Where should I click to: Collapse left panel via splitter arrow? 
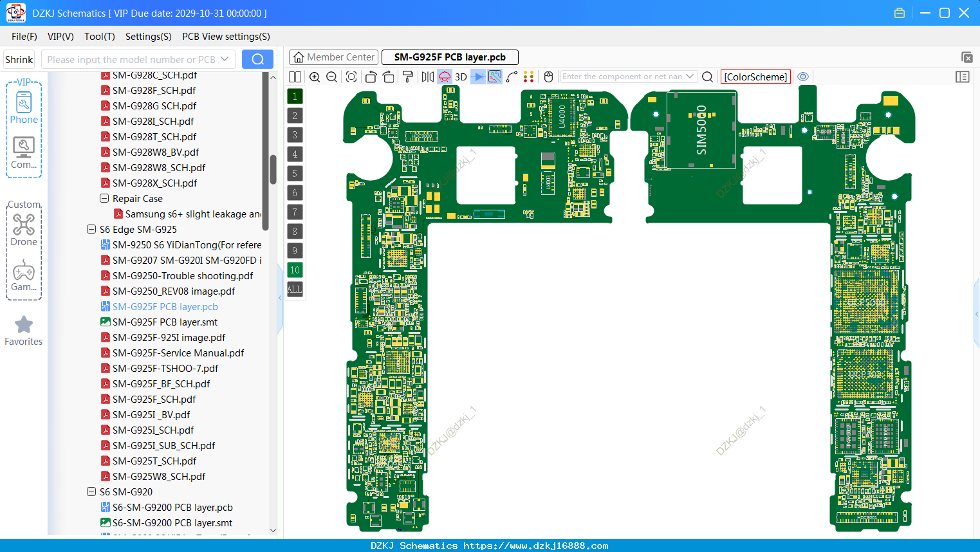tap(280, 298)
